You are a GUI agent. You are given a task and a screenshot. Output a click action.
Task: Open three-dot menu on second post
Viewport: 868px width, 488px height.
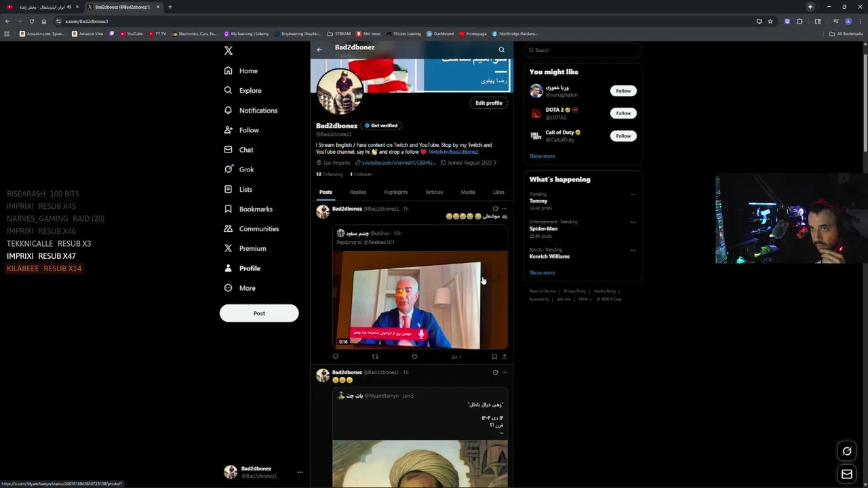504,372
